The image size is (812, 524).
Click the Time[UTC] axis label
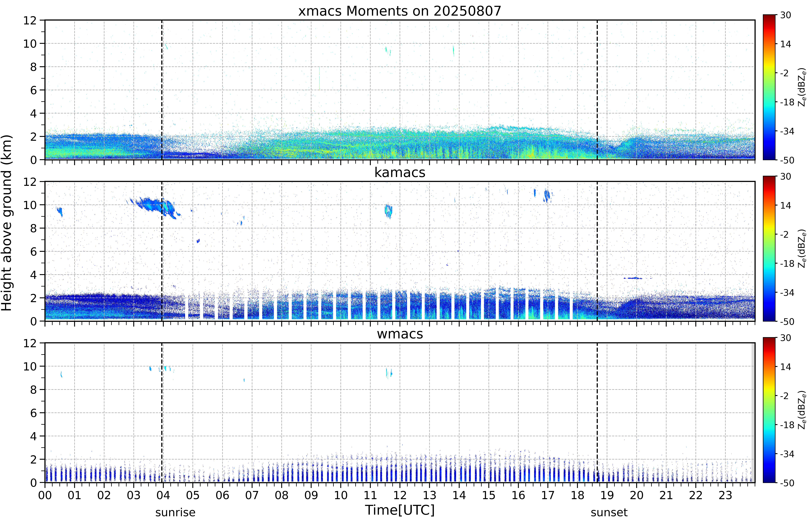400,510
